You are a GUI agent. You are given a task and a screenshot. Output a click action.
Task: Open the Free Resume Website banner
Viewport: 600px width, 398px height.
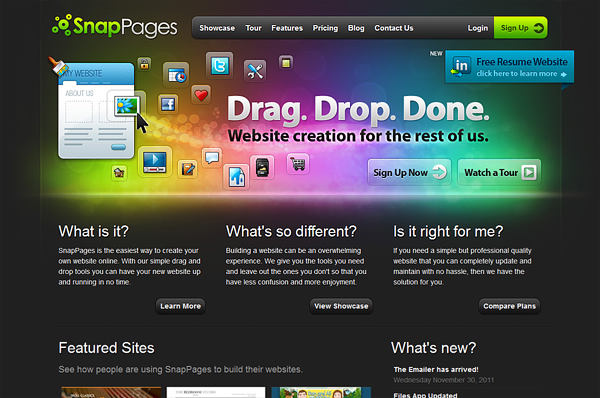[x=509, y=67]
